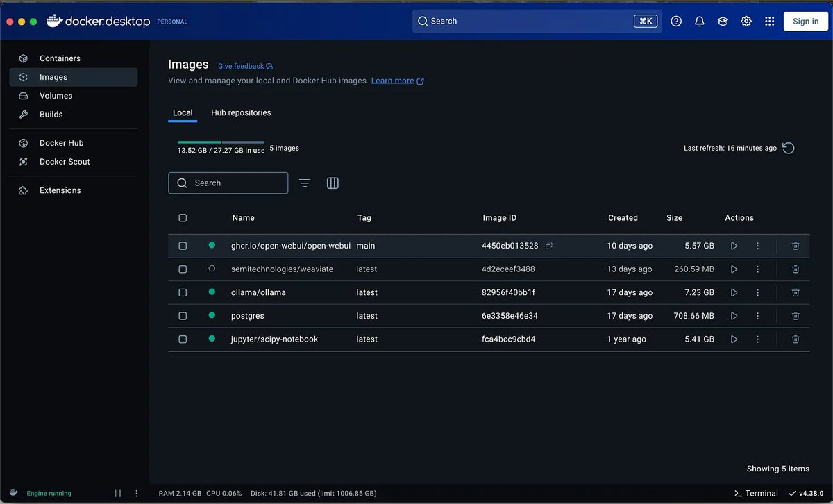Sort the table by the Created column header
The height and width of the screenshot is (504, 833).
[623, 218]
